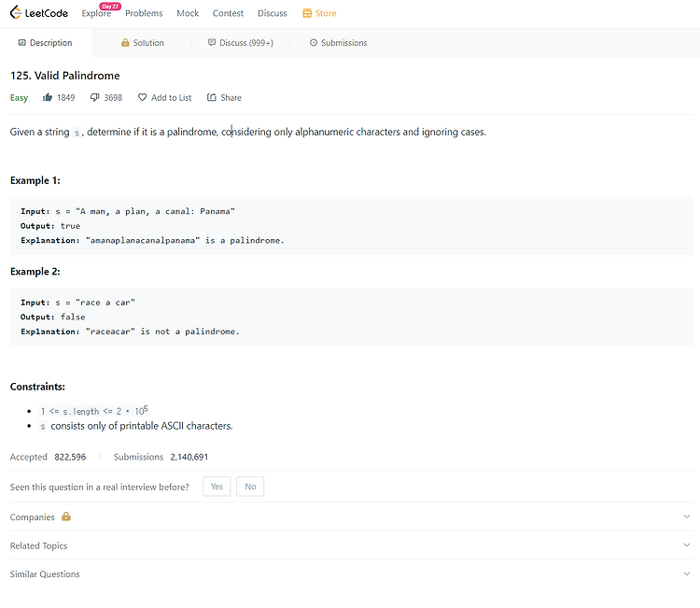The height and width of the screenshot is (608, 700).
Task: Click the Example 2 heading
Action: click(35, 272)
